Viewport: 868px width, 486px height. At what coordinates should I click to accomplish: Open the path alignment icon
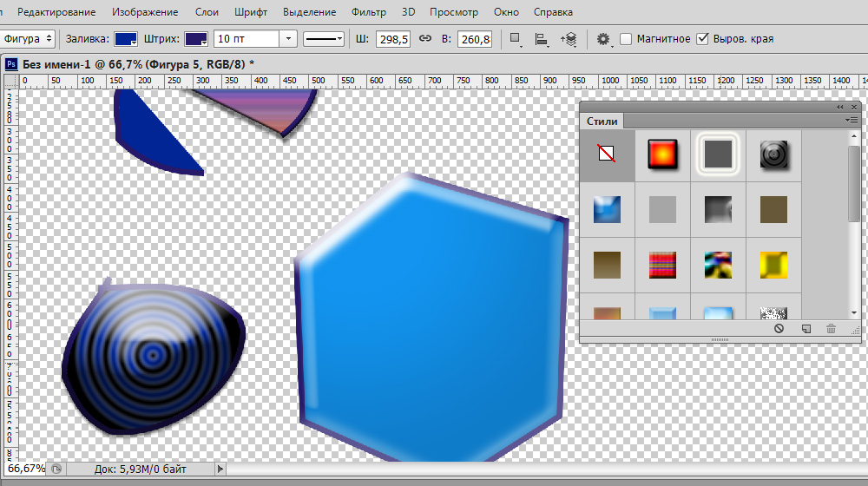point(542,39)
